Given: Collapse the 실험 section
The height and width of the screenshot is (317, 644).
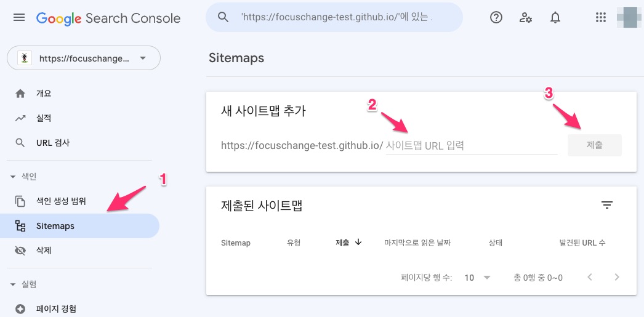Looking at the screenshot, I should point(23,284).
